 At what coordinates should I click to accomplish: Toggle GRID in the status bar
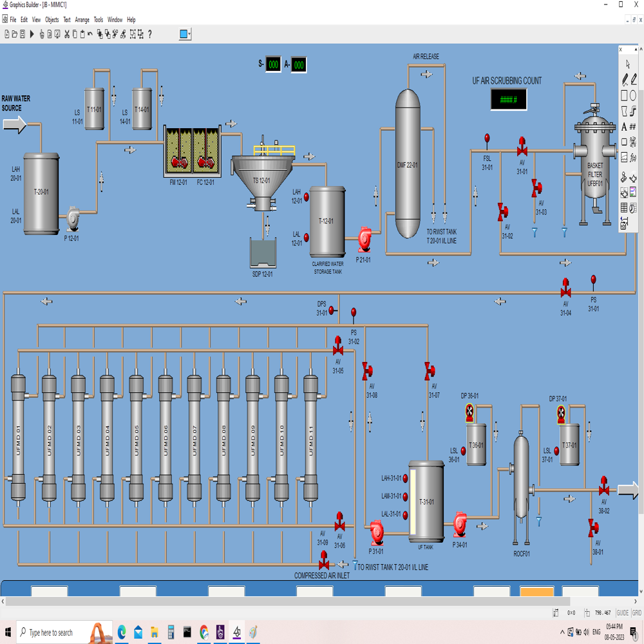pos(637,613)
